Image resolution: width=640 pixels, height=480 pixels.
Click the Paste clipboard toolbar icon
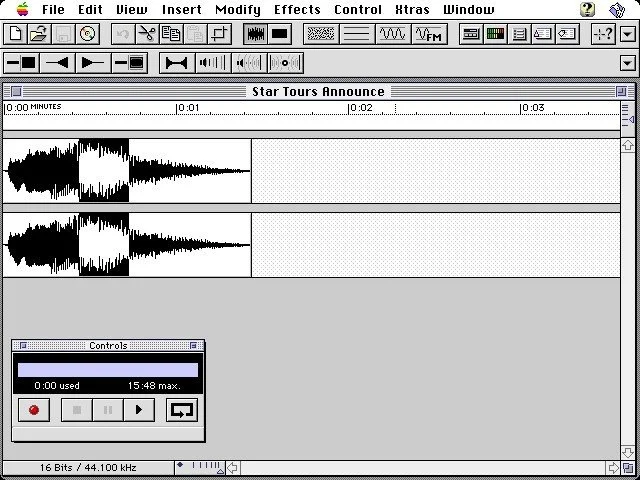point(195,33)
